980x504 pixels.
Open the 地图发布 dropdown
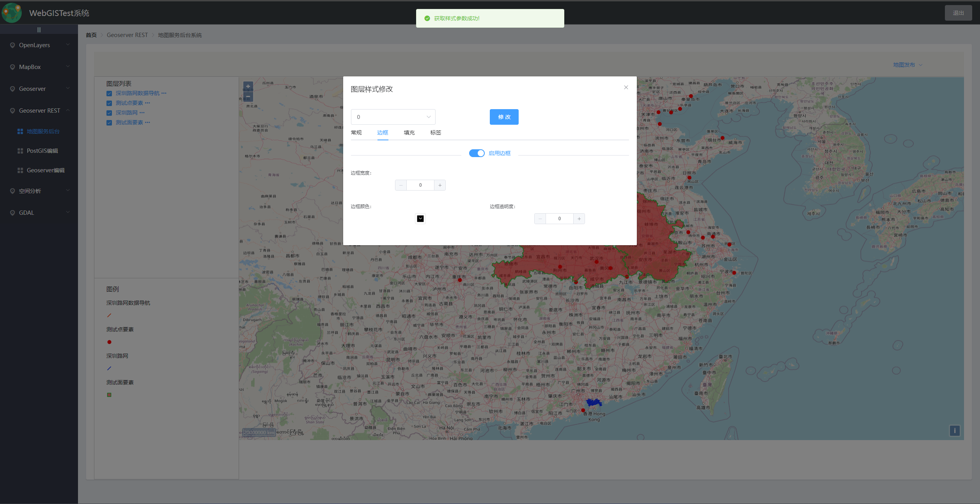coord(907,65)
